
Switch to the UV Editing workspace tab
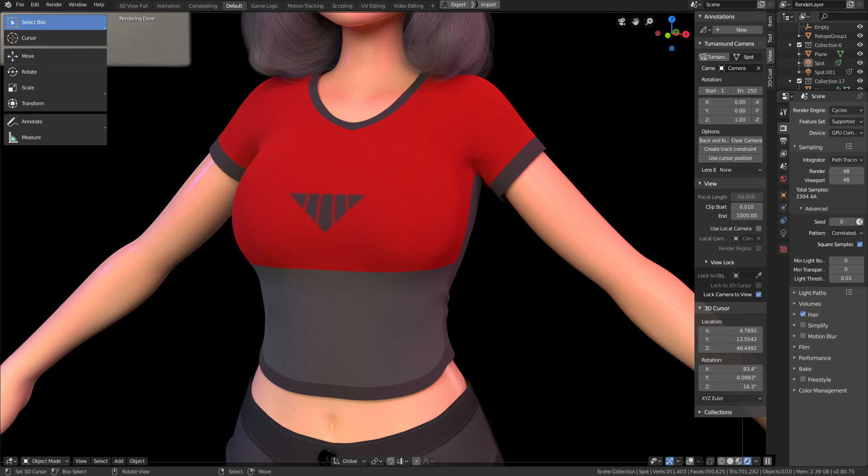[x=373, y=6]
